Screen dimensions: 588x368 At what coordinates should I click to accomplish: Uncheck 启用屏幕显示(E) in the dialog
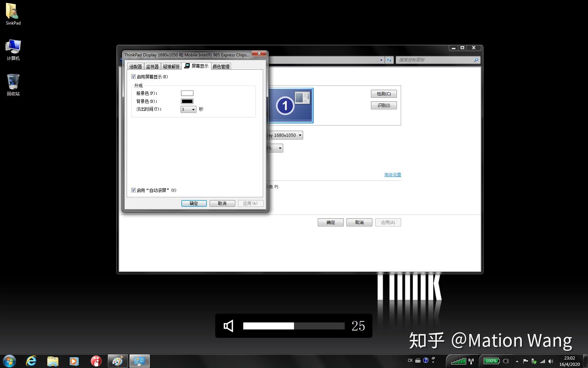click(x=133, y=76)
